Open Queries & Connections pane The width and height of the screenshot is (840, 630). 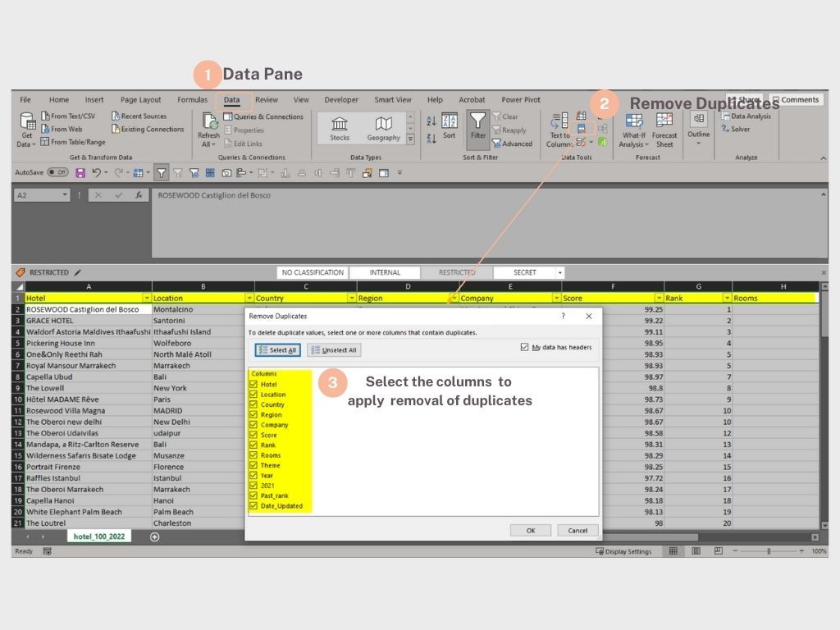click(x=263, y=116)
